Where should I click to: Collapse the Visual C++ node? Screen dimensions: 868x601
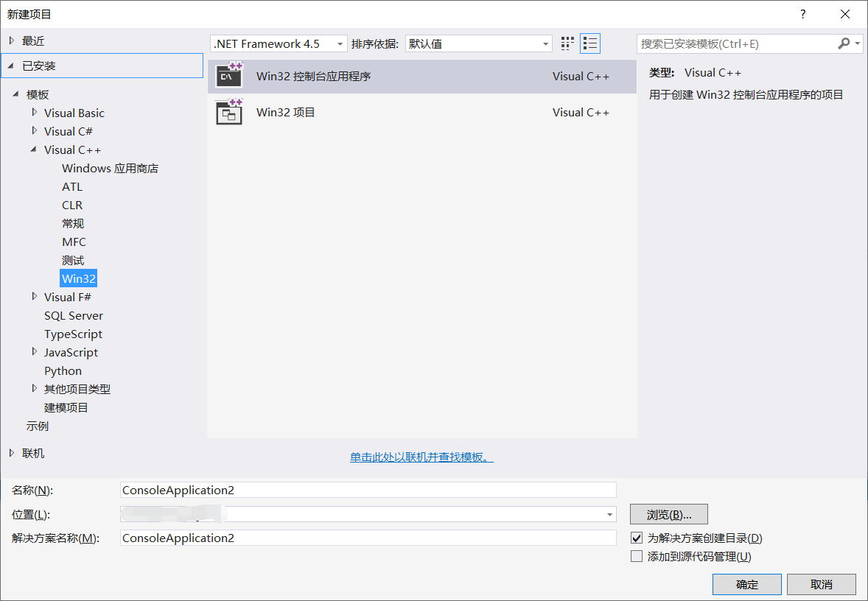pos(34,150)
